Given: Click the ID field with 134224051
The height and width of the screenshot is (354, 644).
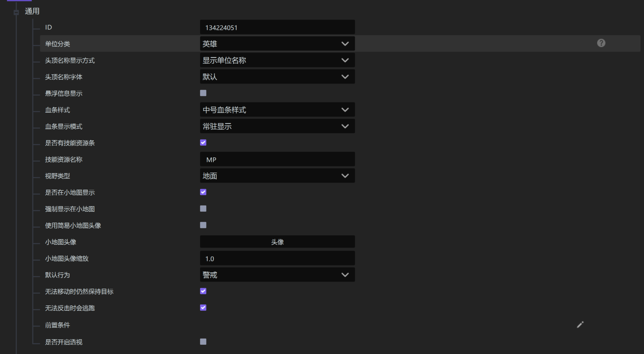Looking at the screenshot, I should point(277,27).
